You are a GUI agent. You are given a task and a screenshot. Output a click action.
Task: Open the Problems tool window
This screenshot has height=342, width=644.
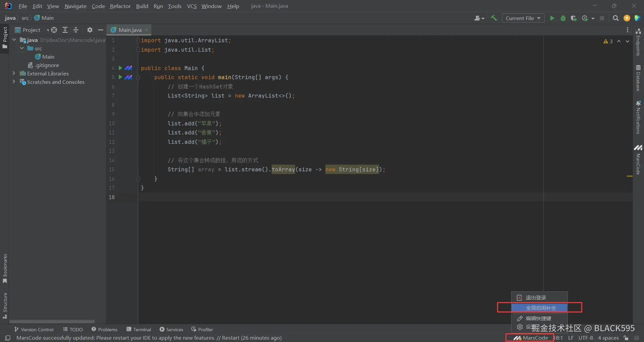pos(104,330)
